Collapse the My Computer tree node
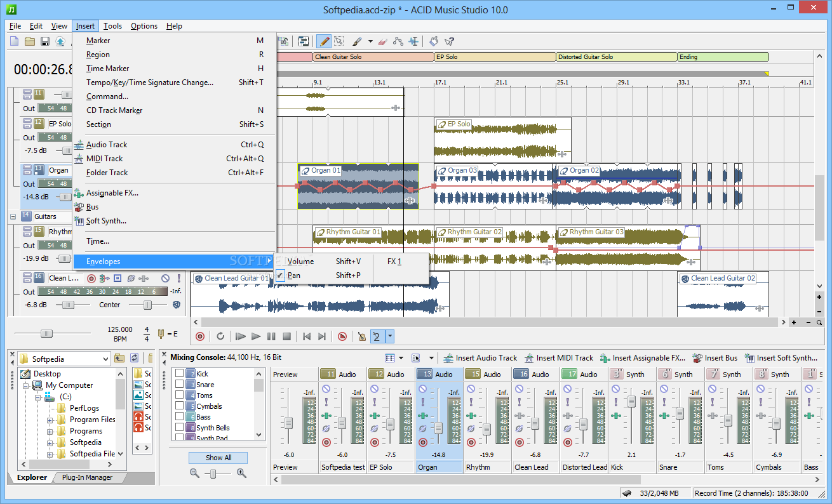 (25, 385)
